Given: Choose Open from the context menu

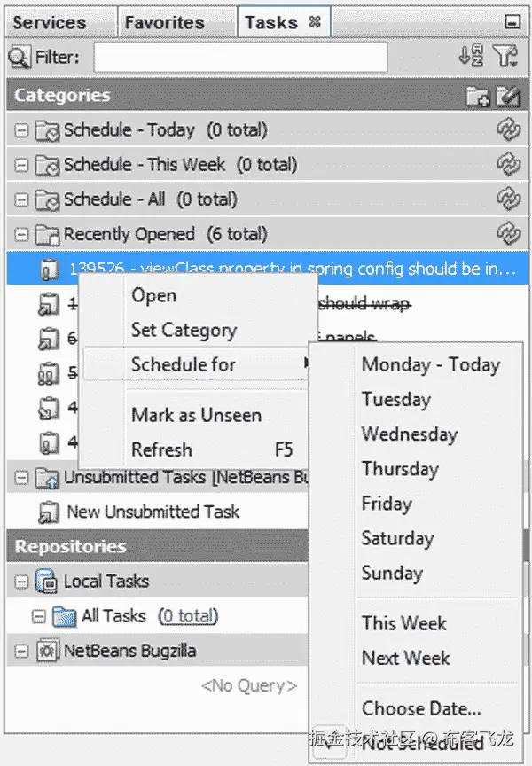Looking at the screenshot, I should tap(153, 295).
